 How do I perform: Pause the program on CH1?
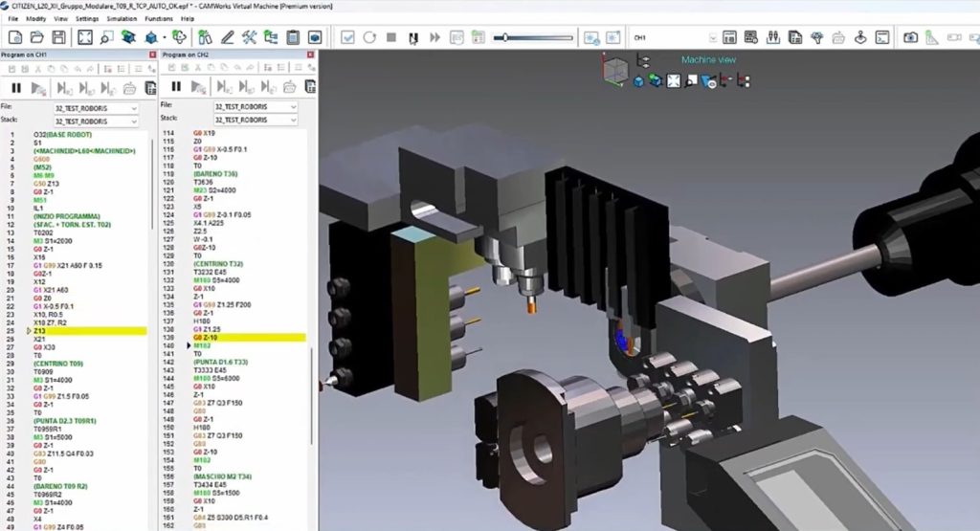point(16,87)
